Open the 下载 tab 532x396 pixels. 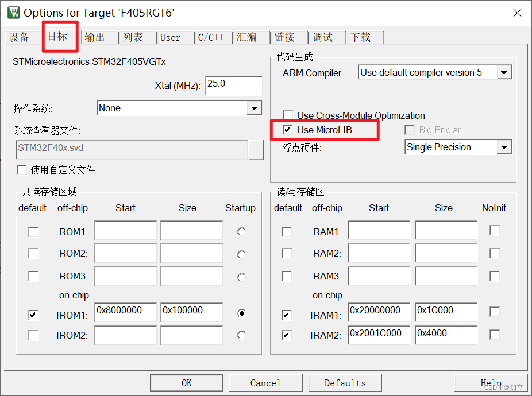point(361,37)
